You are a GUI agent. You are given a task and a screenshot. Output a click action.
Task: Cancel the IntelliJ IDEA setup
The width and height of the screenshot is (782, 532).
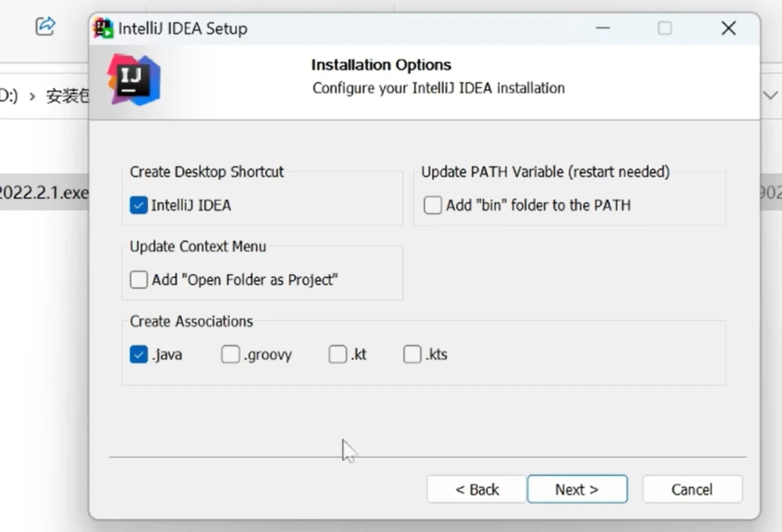coord(692,489)
